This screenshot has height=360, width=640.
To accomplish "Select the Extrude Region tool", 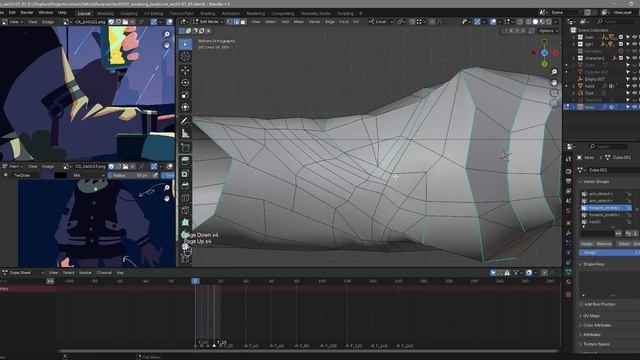I will 185,161.
